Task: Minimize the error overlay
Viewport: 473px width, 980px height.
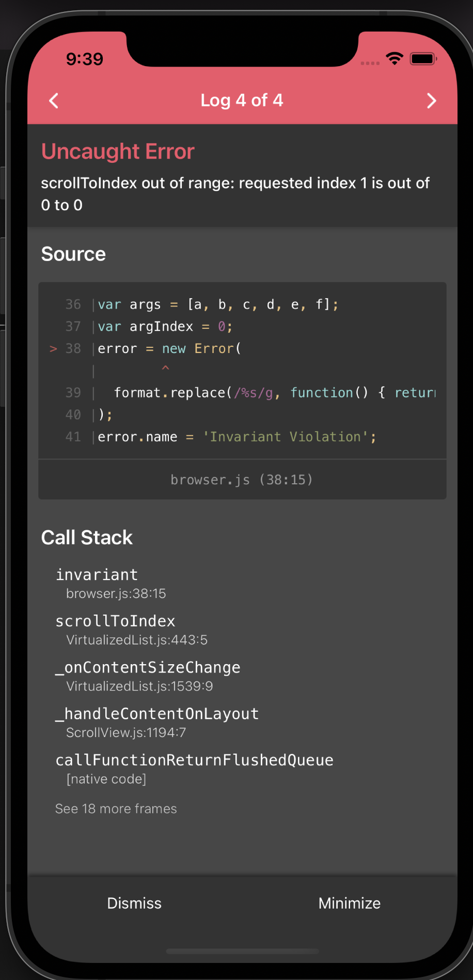Action: tap(350, 903)
